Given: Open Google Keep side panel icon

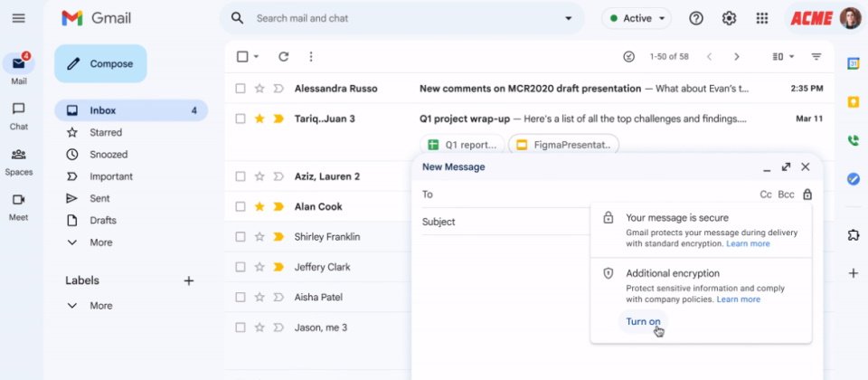Looking at the screenshot, I should pos(853,102).
